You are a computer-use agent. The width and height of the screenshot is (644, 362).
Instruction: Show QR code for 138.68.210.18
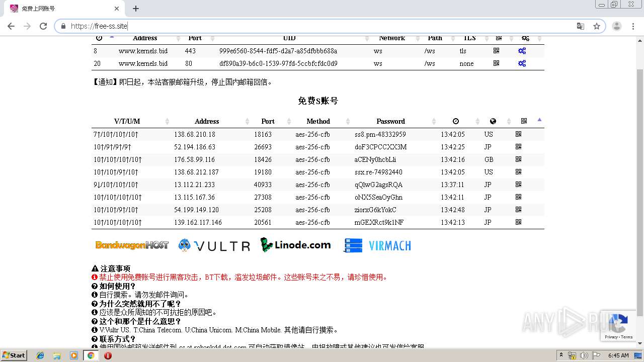pos(518,134)
